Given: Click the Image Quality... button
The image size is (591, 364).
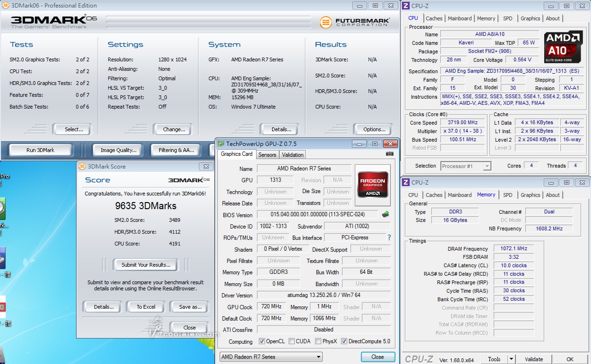Looking at the screenshot, I should click(118, 150).
